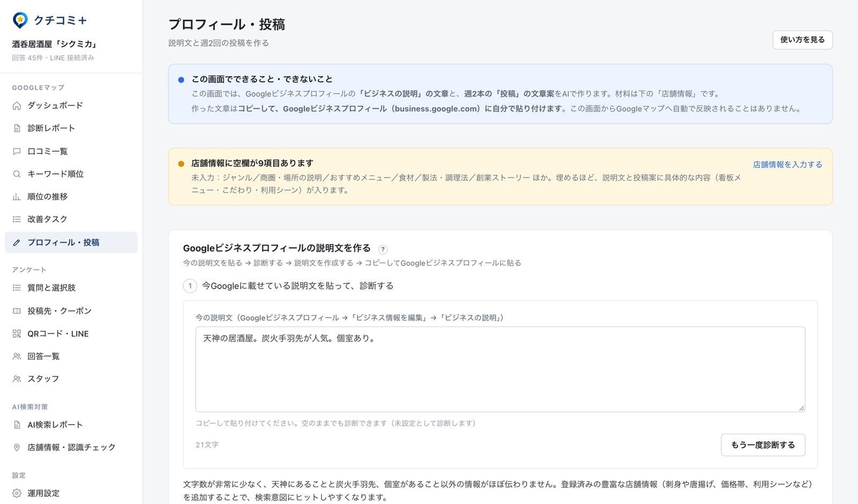Open the ダッシュボード menu item
The image size is (858, 504).
coord(71,106)
